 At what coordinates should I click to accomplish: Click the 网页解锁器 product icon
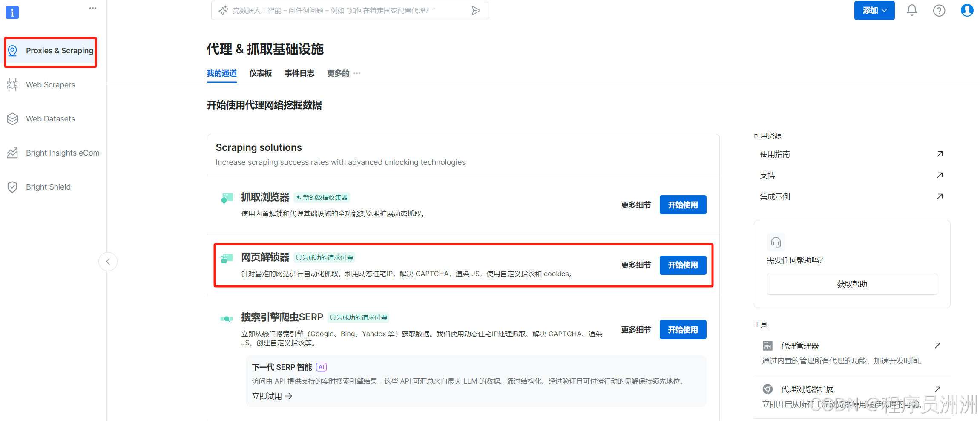(227, 258)
